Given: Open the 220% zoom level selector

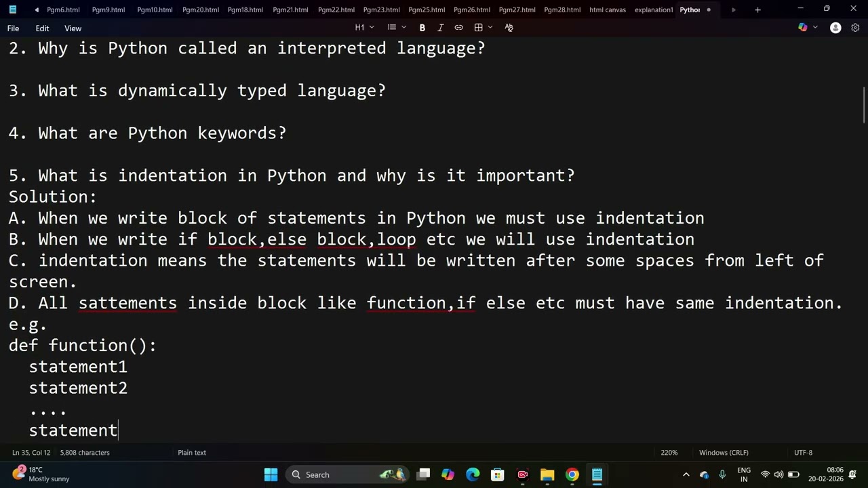Looking at the screenshot, I should coord(669,453).
